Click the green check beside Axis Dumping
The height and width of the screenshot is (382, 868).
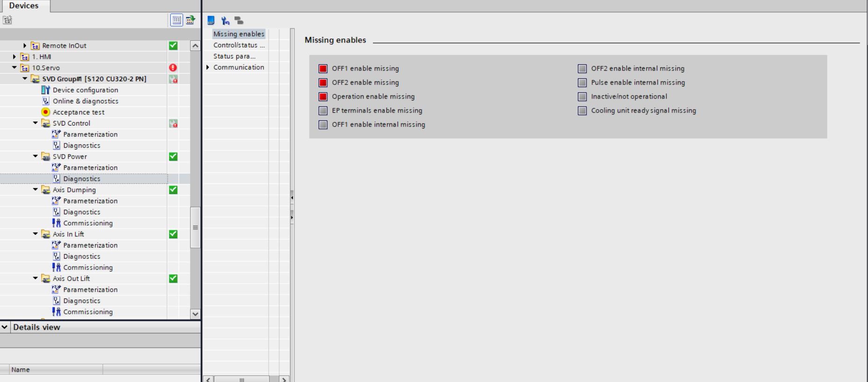173,190
